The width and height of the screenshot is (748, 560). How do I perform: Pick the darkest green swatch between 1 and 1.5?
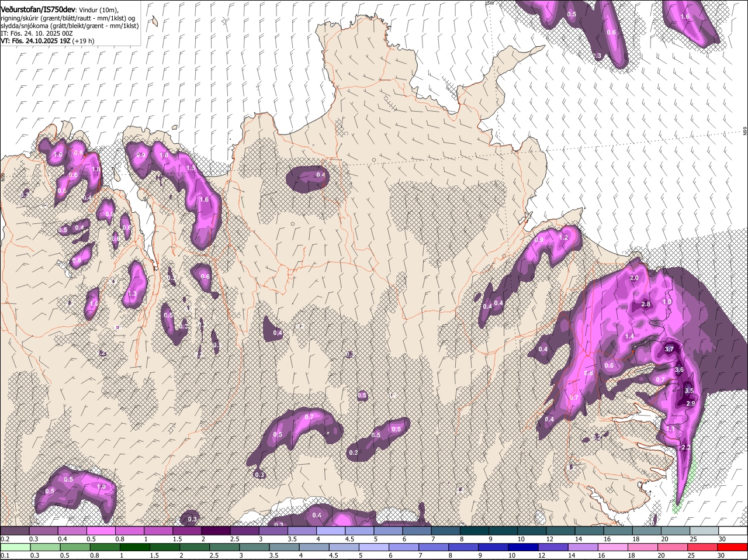(134, 548)
